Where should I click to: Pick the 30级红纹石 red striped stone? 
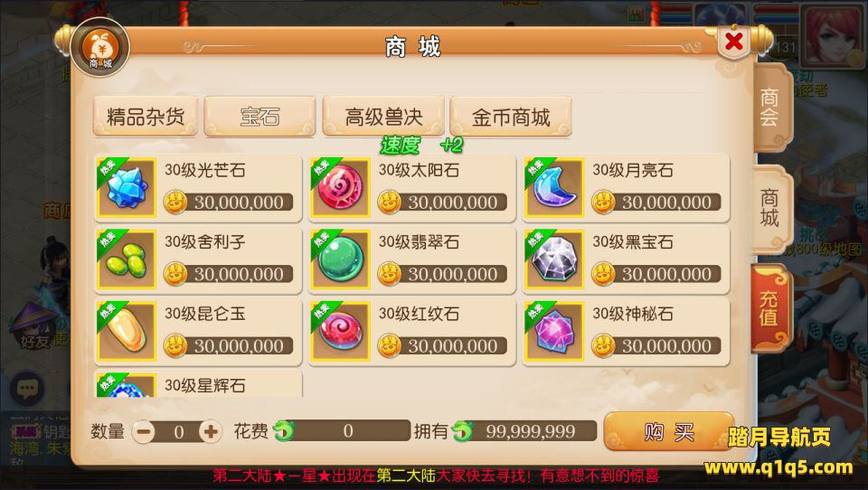341,332
